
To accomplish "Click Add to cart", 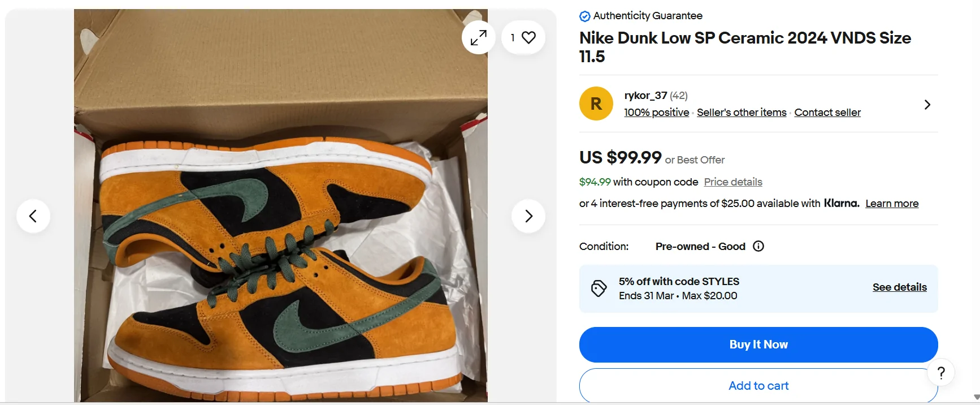I will [x=758, y=385].
